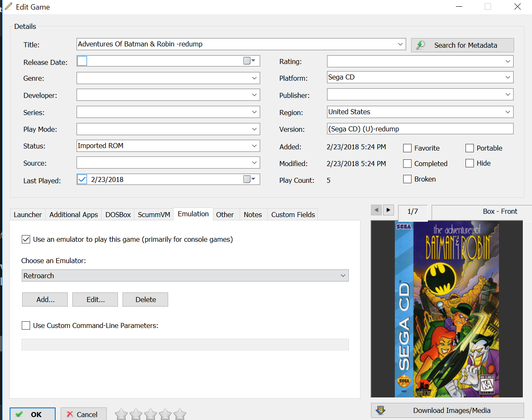This screenshot has width=532, height=420.
Task: Click the Play Count value 5
Action: (329, 180)
